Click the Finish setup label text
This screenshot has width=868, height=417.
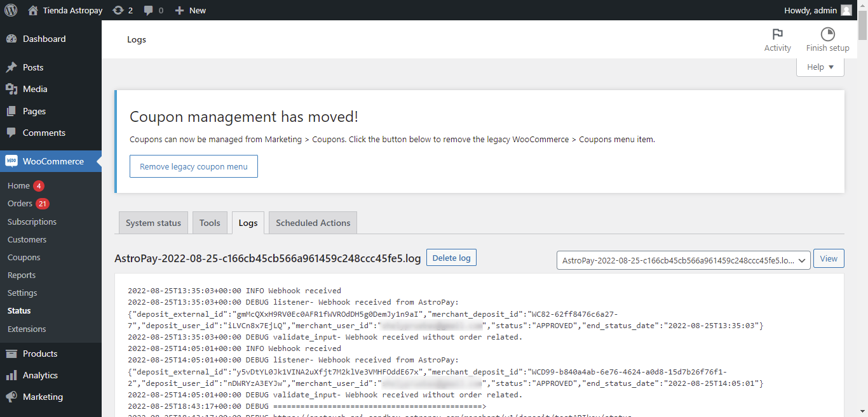click(828, 48)
